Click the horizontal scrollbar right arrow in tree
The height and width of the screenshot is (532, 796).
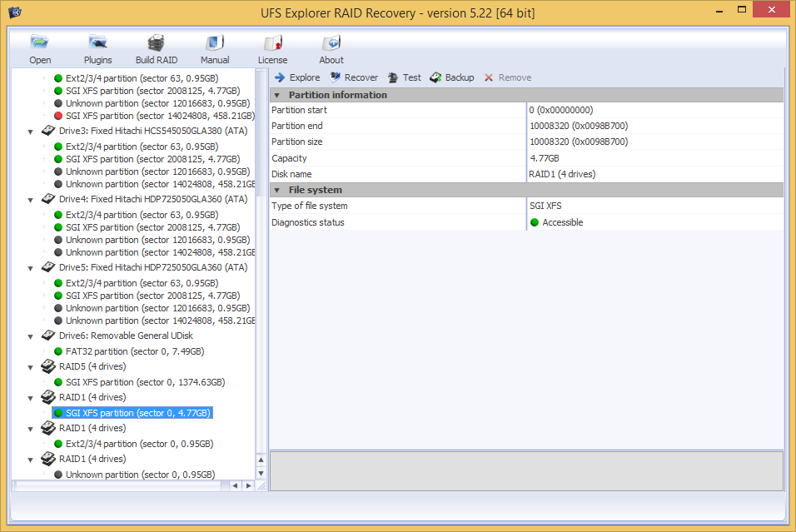coord(248,485)
